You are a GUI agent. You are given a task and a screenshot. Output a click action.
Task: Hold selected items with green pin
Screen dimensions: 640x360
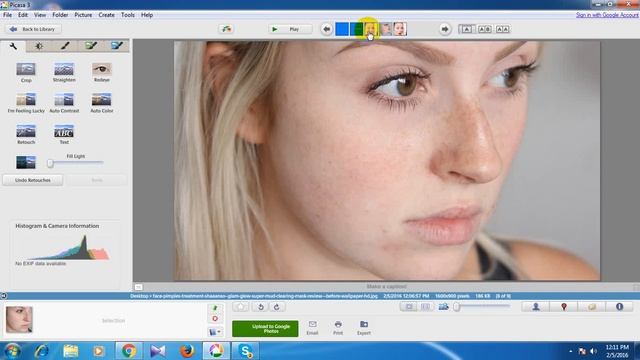click(215, 308)
